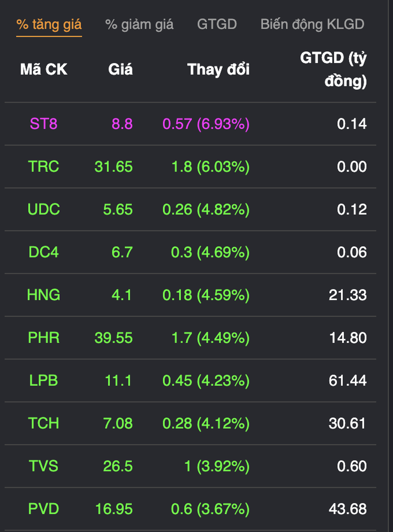Sort by the Thay đổi column header

[x=218, y=69]
